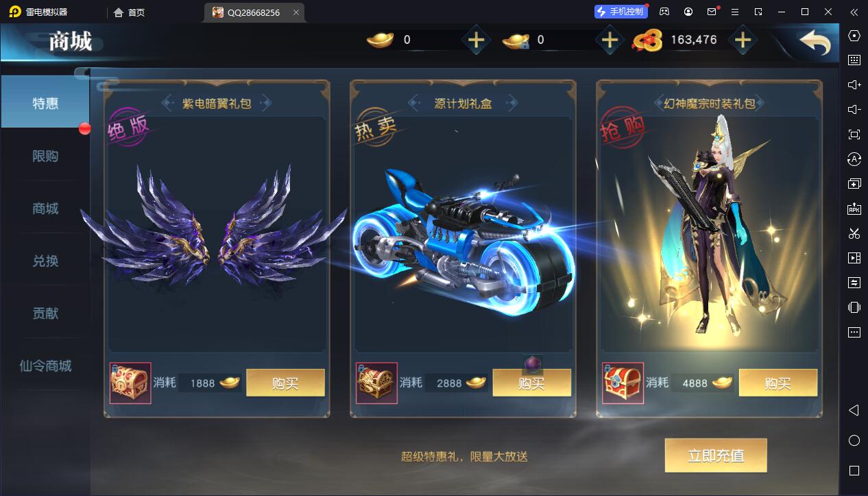This screenshot has height=496, width=868.
Task: Click the emulator volume up icon
Action: tap(854, 85)
